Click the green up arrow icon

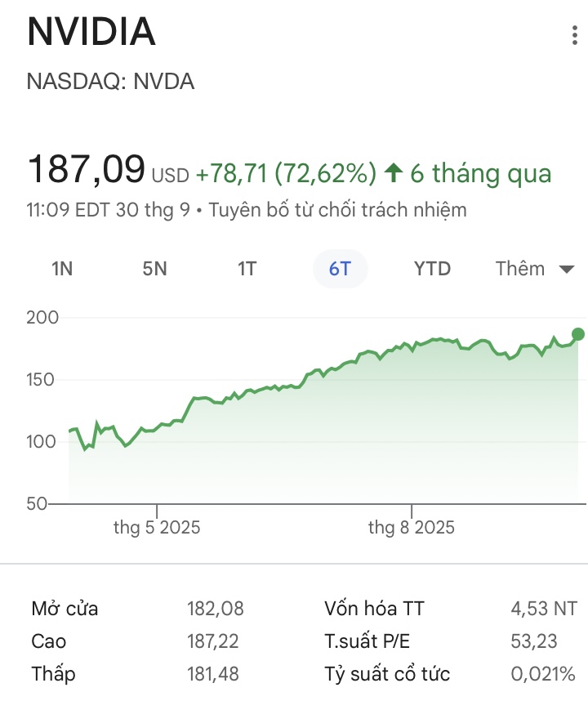point(394,173)
